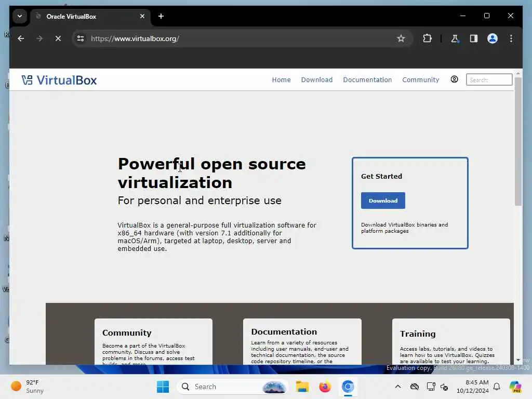Bookmark this page with the star icon

tap(401, 38)
